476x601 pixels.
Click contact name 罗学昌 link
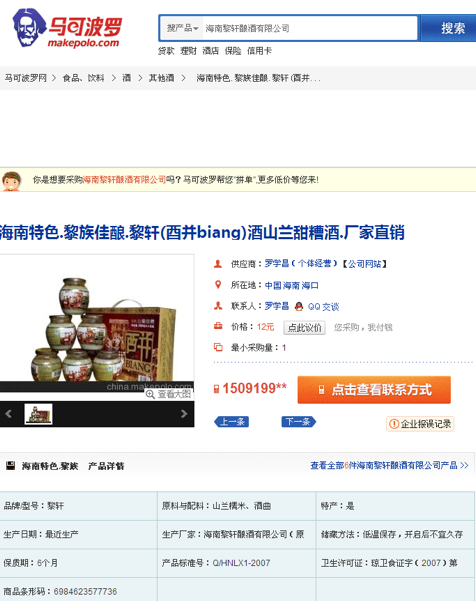[277, 306]
